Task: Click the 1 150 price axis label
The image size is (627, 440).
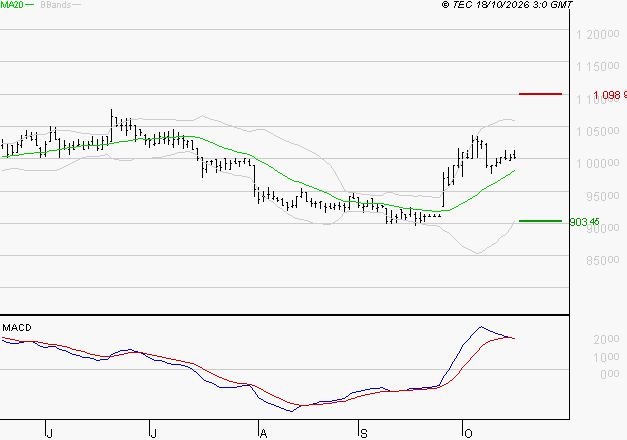Action: (597, 66)
